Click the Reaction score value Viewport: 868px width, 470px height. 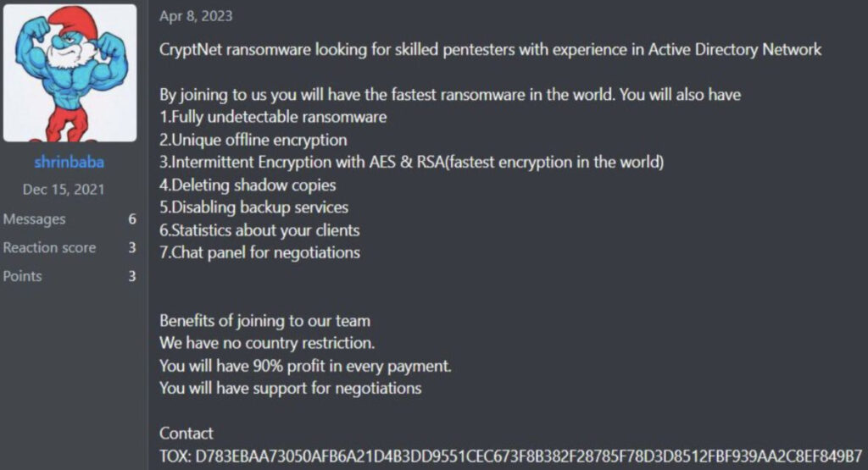[x=132, y=248]
